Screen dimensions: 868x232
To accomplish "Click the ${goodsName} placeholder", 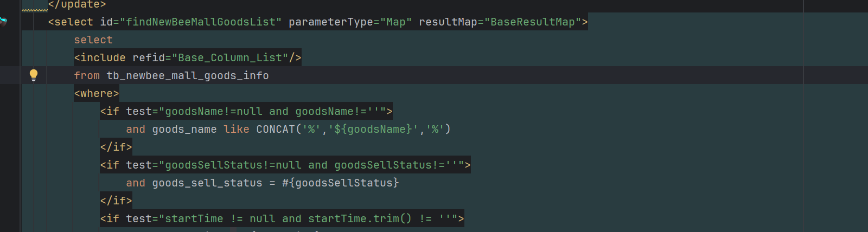I will [x=373, y=130].
